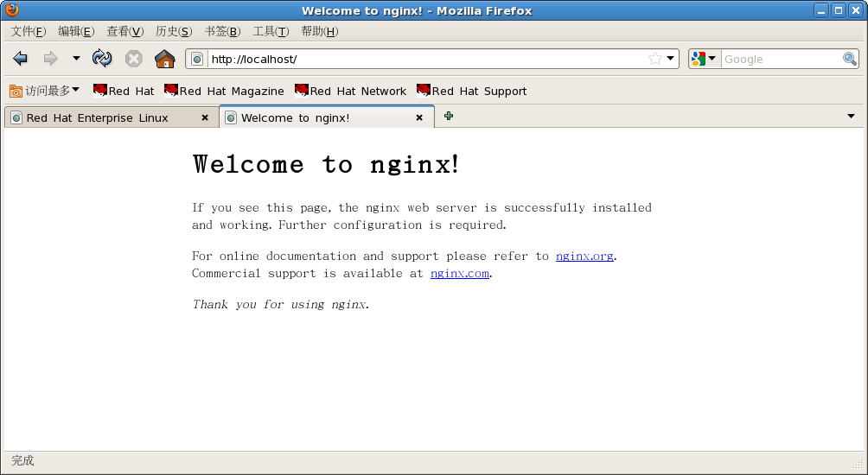The height and width of the screenshot is (475, 868).
Task: Expand the 访问最多 bookmarks folder
Action: click(x=45, y=91)
